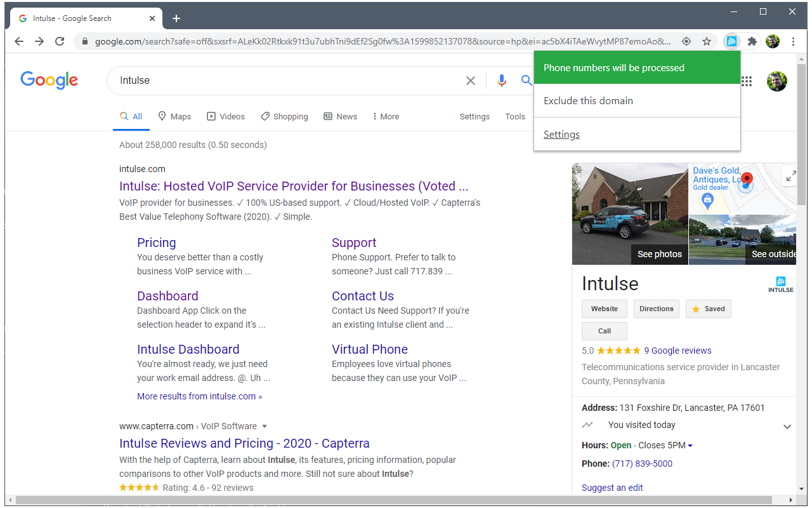Open Chrome profile avatar in toolbar
This screenshot has height=508, width=812.
tap(773, 41)
